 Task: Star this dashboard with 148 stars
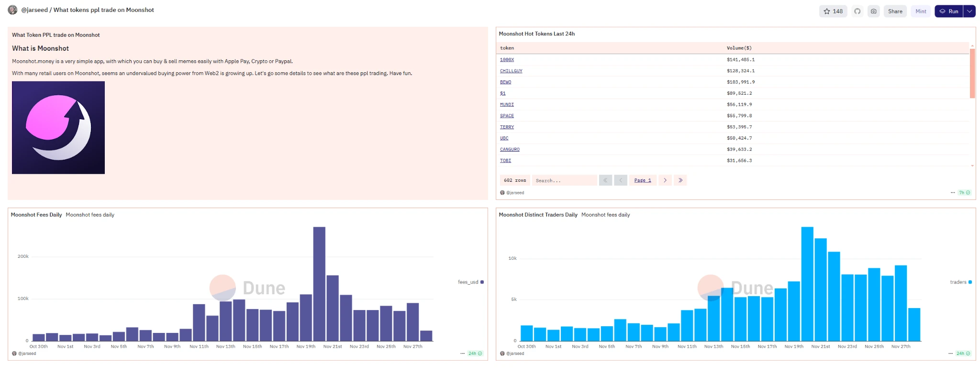(x=833, y=11)
